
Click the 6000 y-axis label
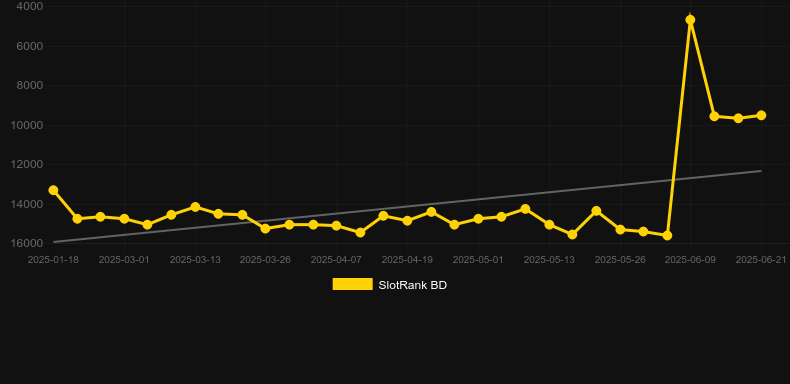pyautogui.click(x=30, y=46)
